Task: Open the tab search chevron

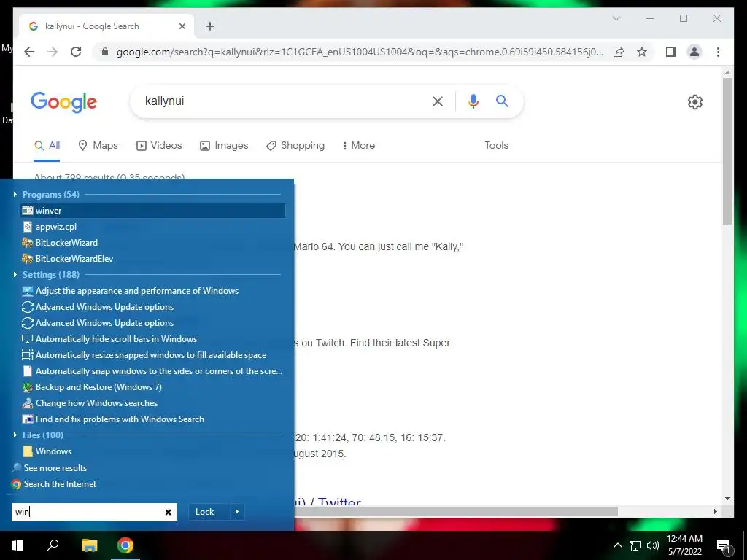Action: click(x=616, y=18)
